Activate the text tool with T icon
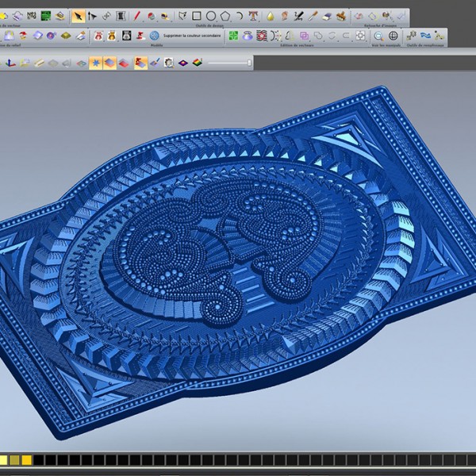The width and height of the screenshot is (476, 476). [x=252, y=15]
